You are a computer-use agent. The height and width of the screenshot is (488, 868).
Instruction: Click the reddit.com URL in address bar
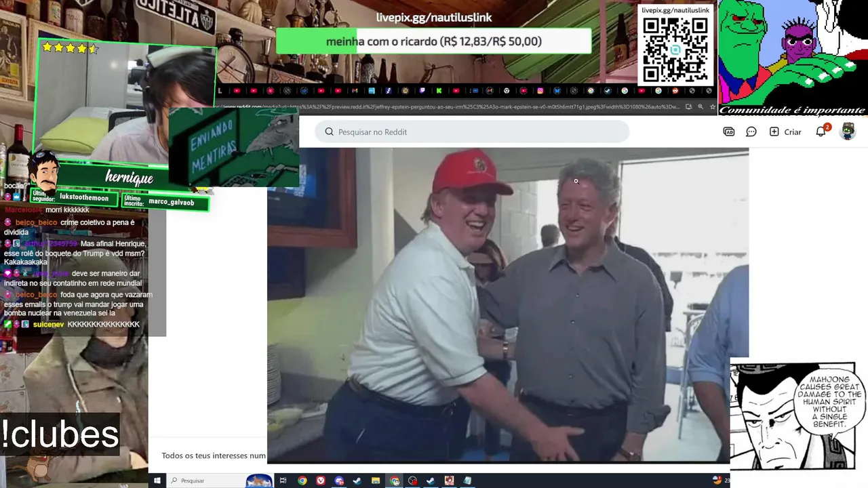[x=449, y=106]
